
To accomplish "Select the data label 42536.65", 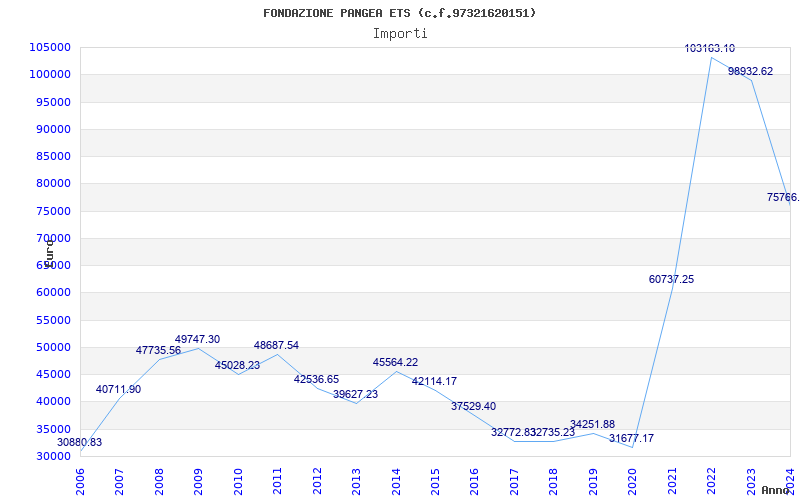I will point(316,379).
